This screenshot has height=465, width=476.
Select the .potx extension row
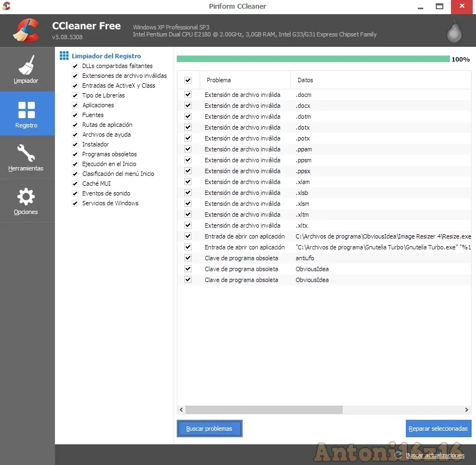(324, 138)
